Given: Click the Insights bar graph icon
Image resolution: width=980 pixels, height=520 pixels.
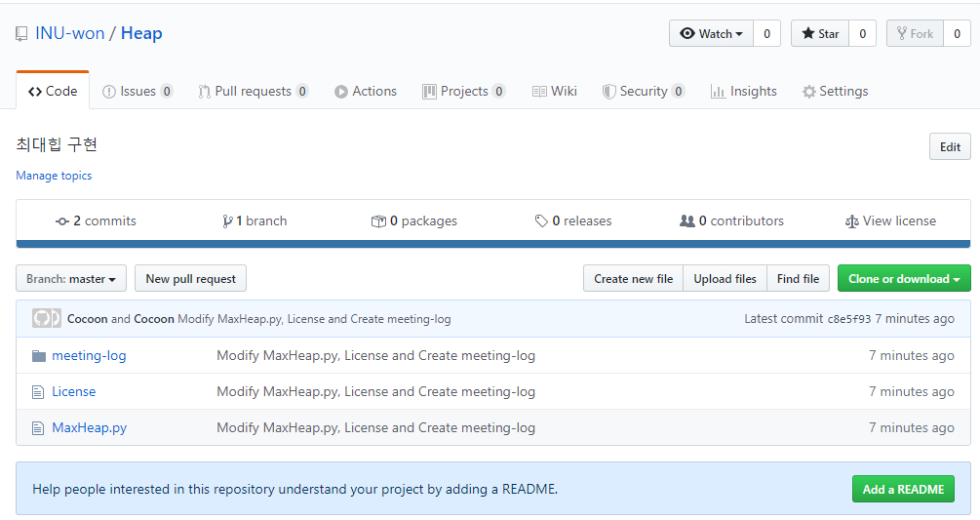Looking at the screenshot, I should [718, 92].
